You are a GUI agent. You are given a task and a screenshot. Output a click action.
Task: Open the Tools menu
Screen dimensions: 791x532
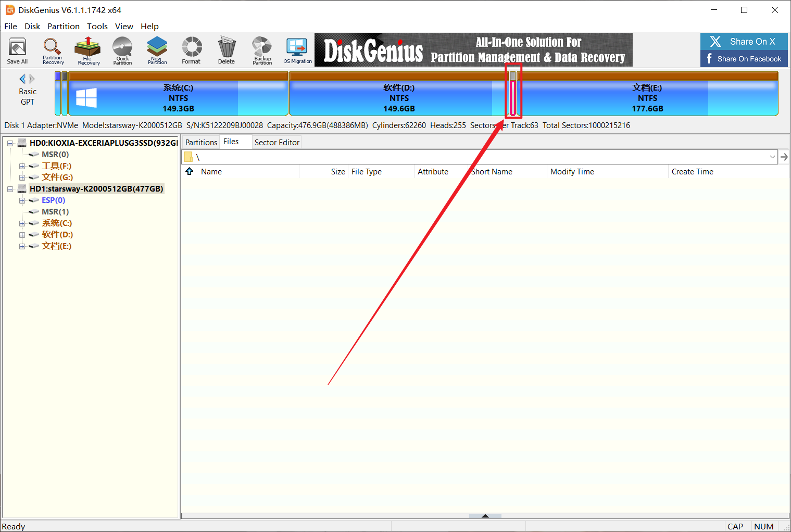97,26
